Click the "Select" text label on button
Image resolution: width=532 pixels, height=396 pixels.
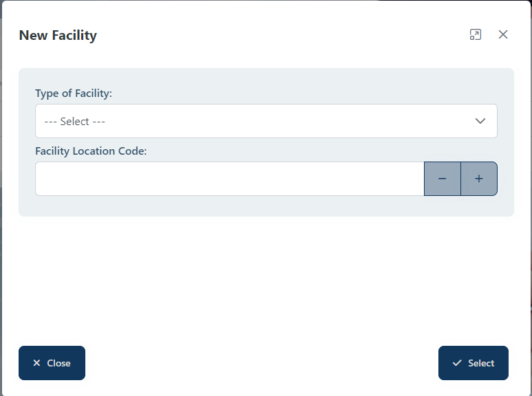[481, 363]
